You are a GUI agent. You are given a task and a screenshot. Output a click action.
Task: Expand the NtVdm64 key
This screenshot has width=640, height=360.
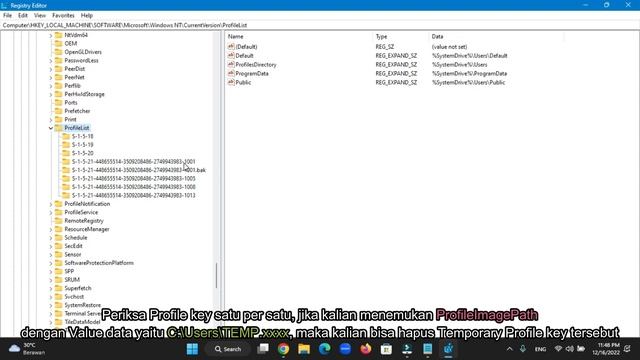(51, 36)
